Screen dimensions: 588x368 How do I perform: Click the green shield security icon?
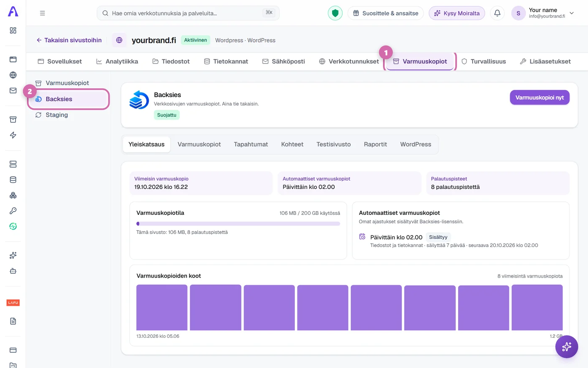point(335,13)
